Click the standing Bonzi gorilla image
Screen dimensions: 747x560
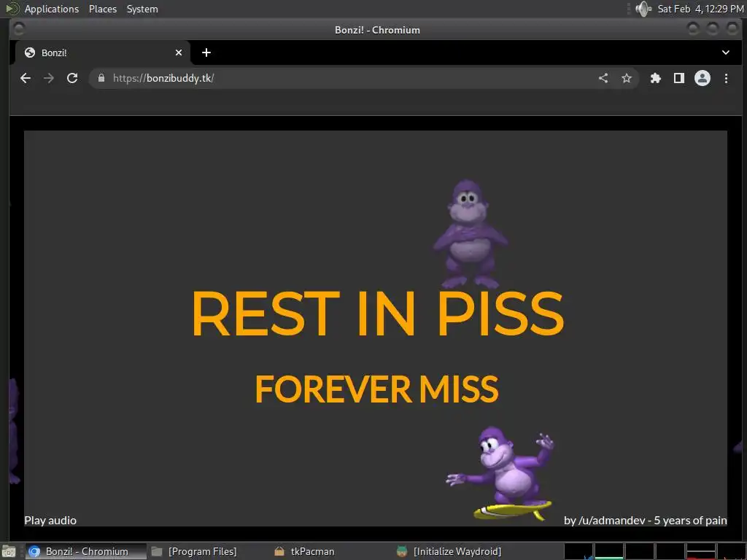click(469, 233)
